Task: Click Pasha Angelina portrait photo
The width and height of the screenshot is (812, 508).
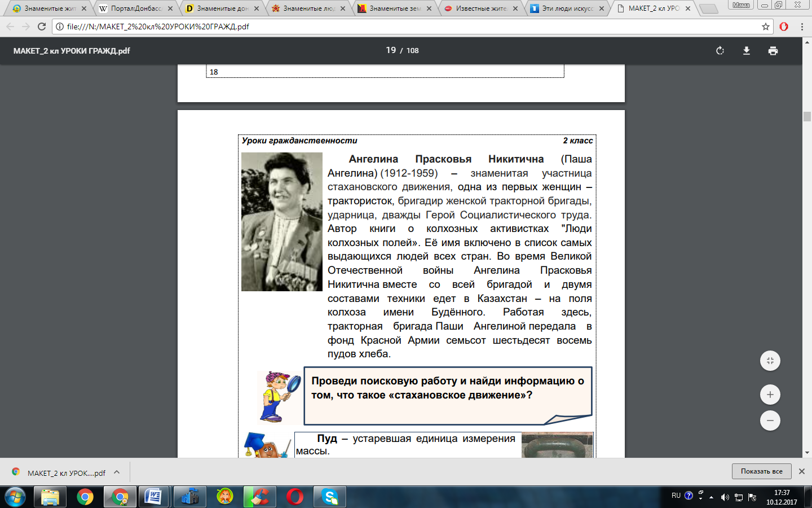Action: (282, 222)
